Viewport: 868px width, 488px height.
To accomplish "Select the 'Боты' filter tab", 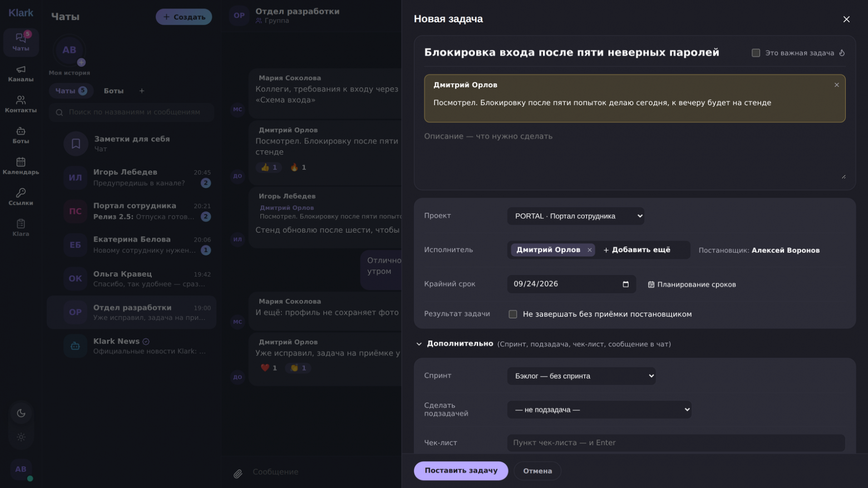I will (x=114, y=91).
